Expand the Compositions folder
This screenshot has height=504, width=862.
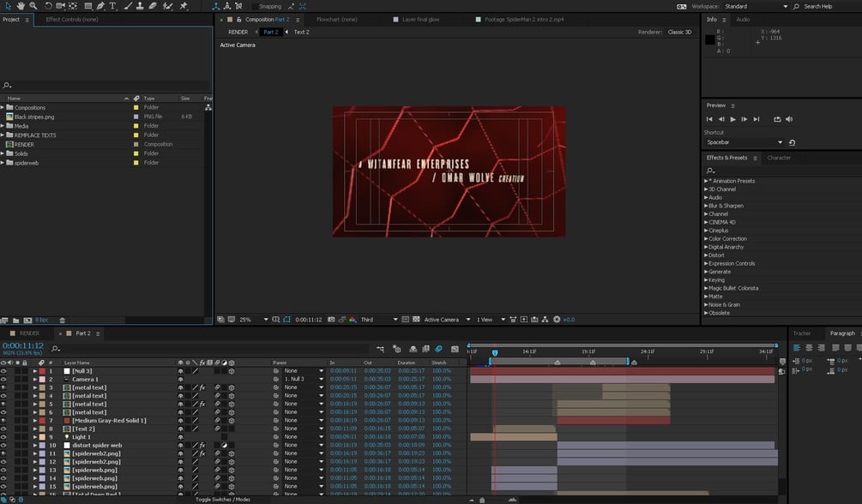3,107
